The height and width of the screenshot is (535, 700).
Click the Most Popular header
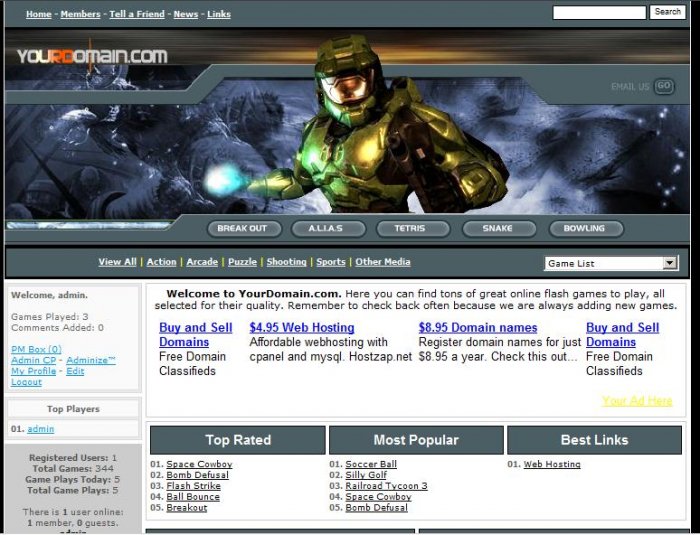coord(416,440)
